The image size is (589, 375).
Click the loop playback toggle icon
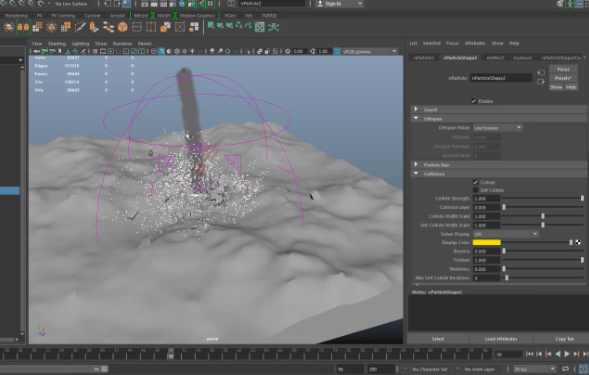point(565,369)
